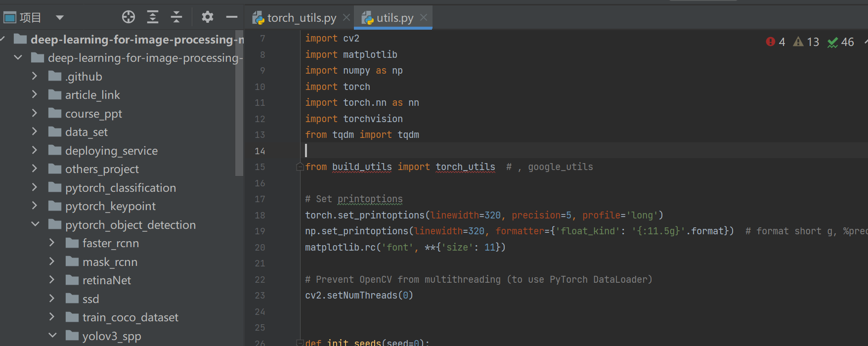Expand the ssd folder arrow
Viewport: 868px width, 346px height.
(x=51, y=299)
